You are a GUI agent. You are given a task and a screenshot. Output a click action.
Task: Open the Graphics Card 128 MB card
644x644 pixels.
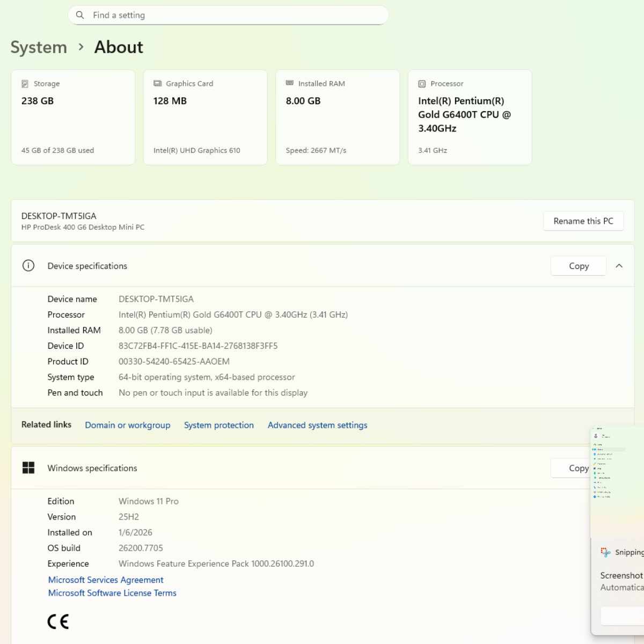click(x=205, y=117)
